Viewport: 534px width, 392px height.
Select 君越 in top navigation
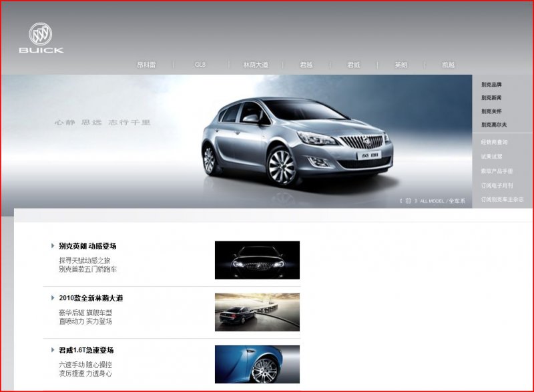click(306, 65)
